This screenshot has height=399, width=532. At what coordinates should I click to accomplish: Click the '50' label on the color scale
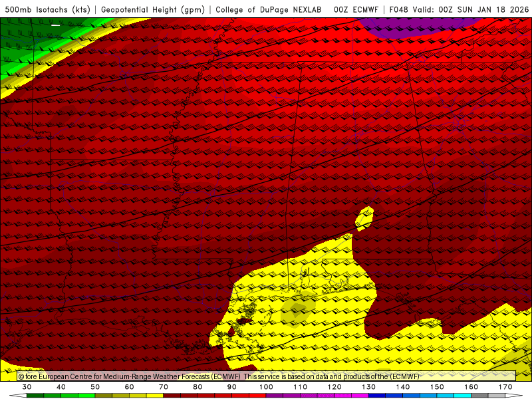95,387
